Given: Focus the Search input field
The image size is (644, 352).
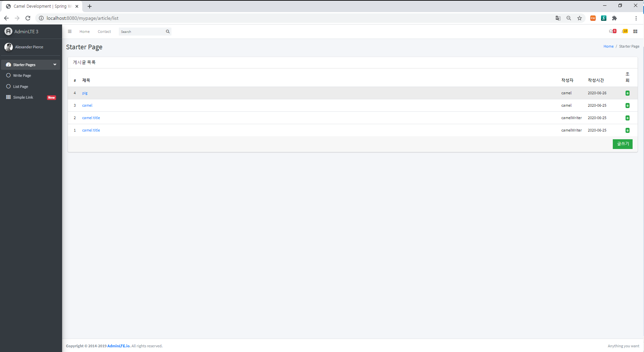Looking at the screenshot, I should [142, 32].
